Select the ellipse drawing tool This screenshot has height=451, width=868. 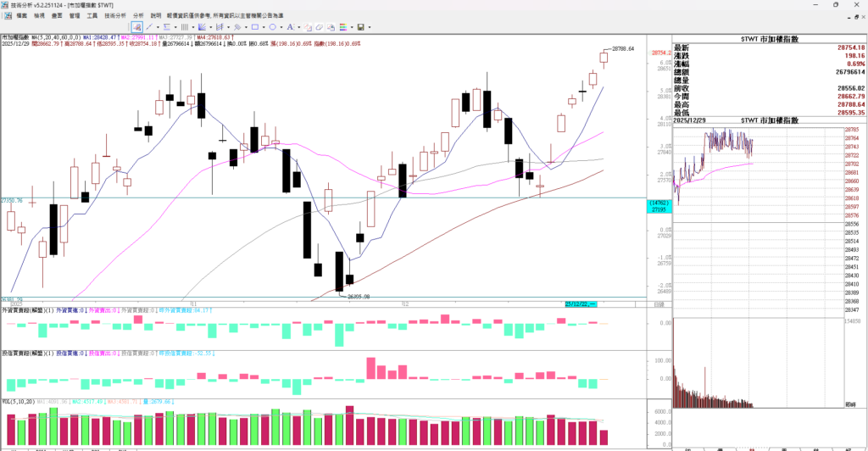tap(272, 27)
